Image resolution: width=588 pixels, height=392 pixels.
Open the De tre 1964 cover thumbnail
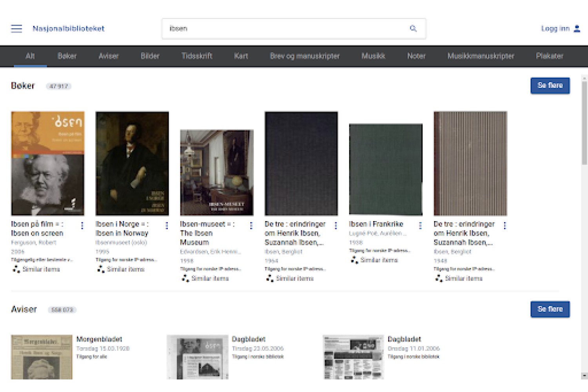301,163
